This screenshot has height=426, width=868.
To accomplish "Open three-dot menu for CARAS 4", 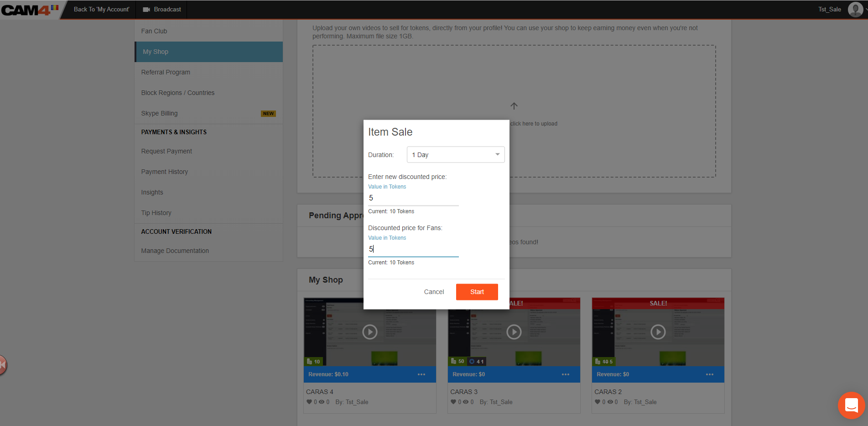I will [x=421, y=374].
